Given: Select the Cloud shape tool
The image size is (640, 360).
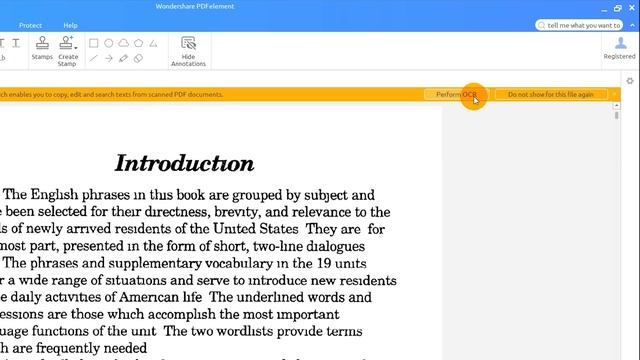Looking at the screenshot, I should click(124, 43).
